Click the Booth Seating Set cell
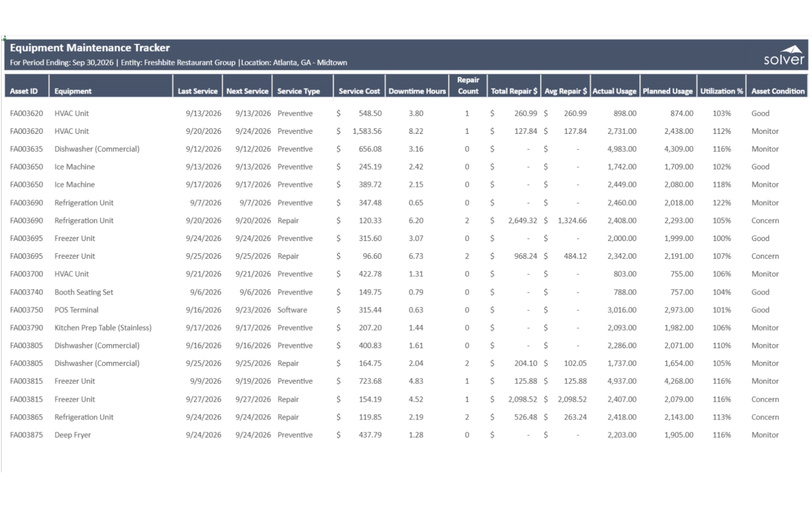812x508 pixels. click(84, 292)
